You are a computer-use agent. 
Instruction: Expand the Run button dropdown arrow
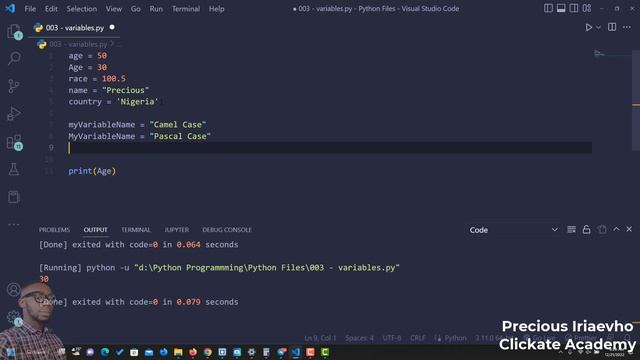tap(598, 27)
